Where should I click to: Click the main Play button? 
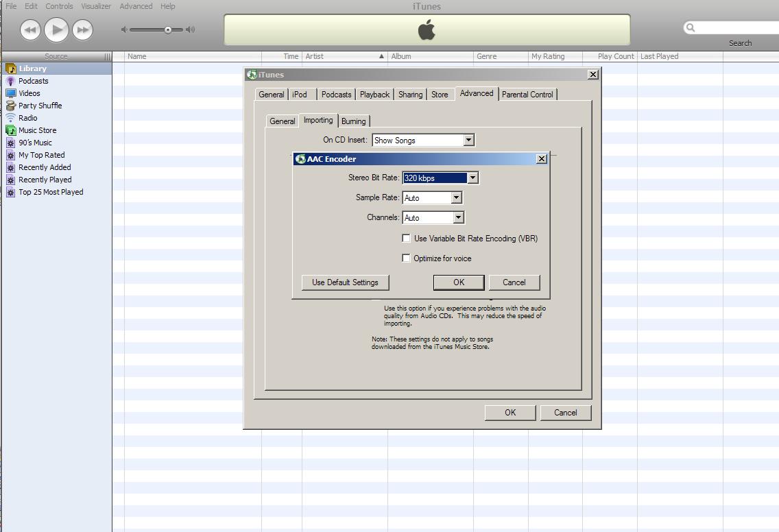pyautogui.click(x=56, y=29)
